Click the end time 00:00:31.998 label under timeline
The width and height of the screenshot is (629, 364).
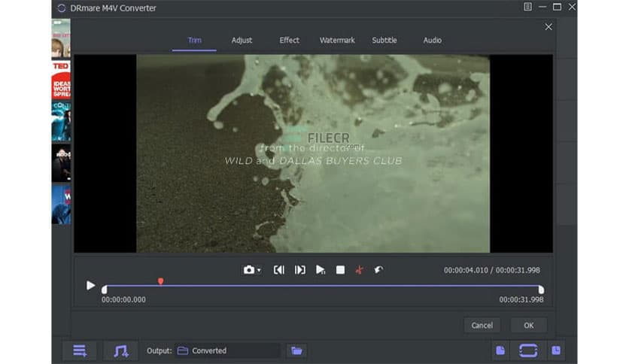click(x=521, y=299)
